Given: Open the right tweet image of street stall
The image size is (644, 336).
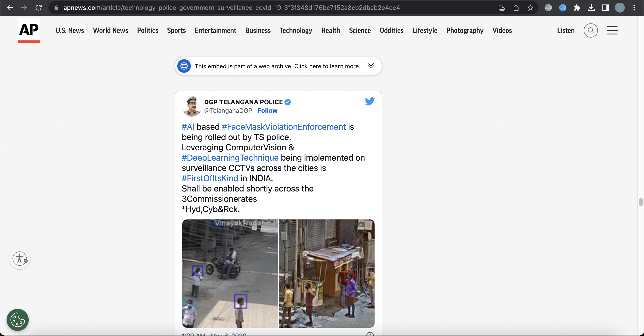Looking at the screenshot, I should (326, 273).
